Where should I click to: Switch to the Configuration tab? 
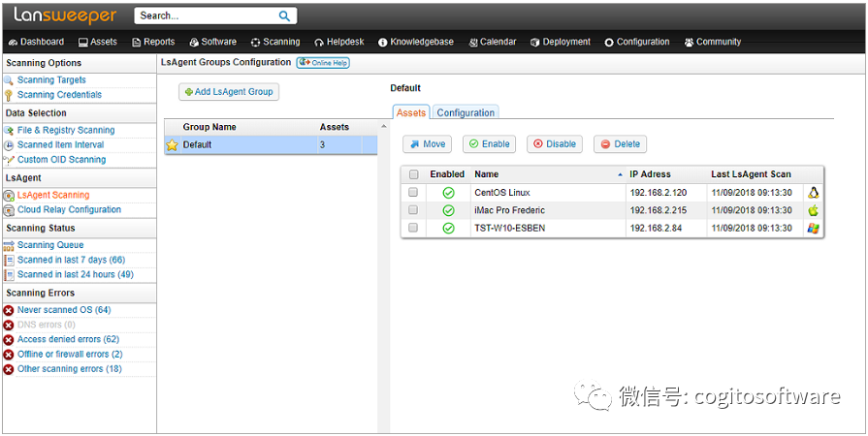tap(466, 112)
